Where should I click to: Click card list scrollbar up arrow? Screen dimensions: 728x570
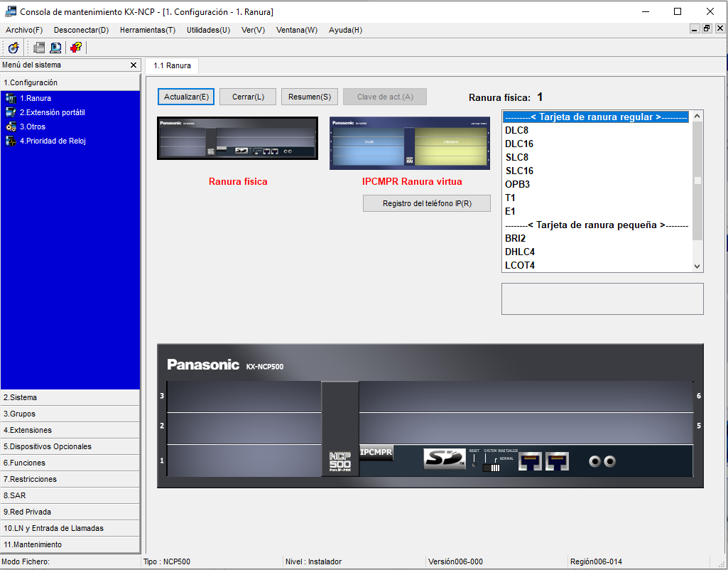[x=697, y=116]
